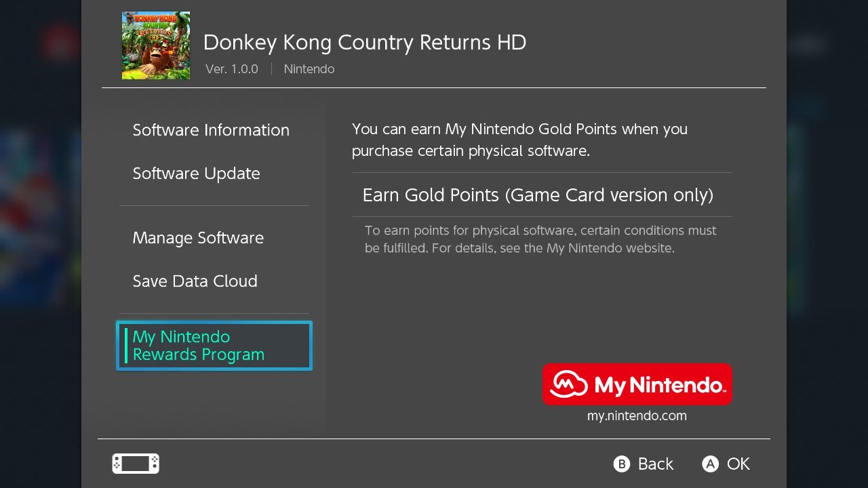This screenshot has height=488, width=868.
Task: Go to Software Update in the sidebar
Action: pos(197,174)
